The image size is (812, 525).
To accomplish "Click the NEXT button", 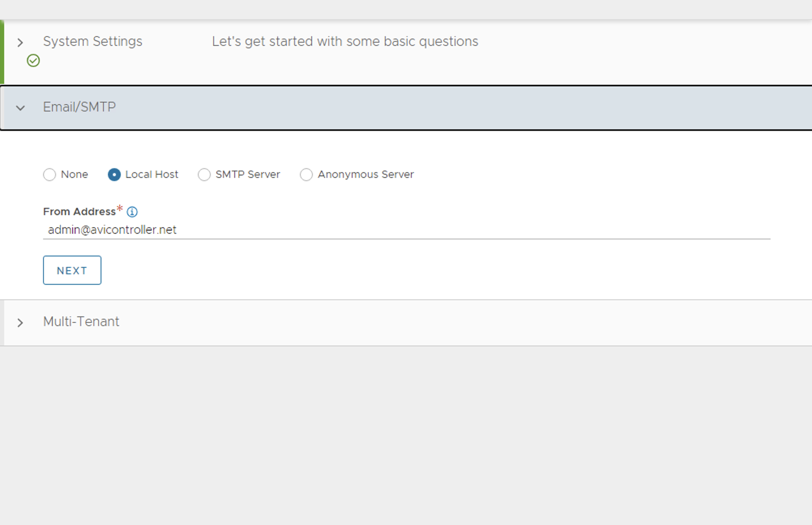I will coord(72,270).
